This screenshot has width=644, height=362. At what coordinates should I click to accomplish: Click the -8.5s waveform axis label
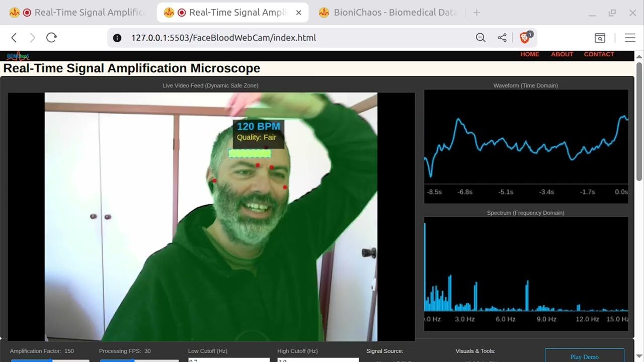click(x=434, y=192)
